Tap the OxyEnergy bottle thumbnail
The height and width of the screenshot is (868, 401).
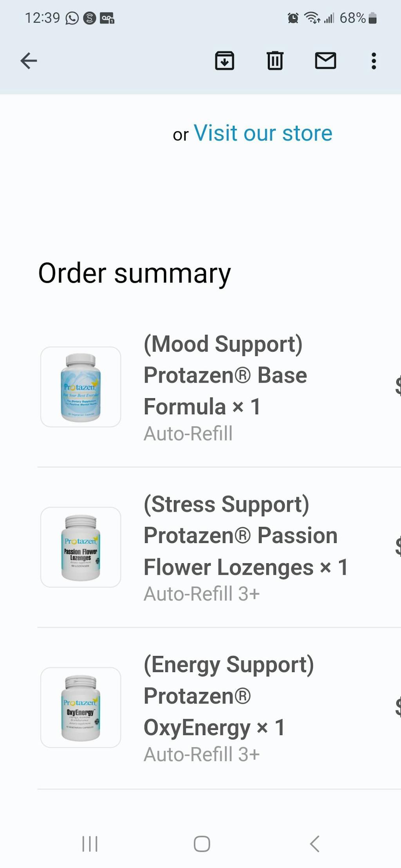click(81, 707)
